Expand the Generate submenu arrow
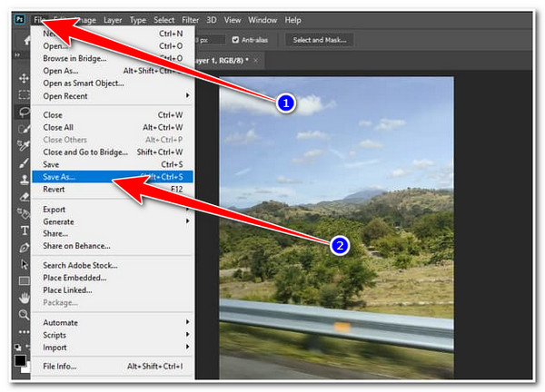Viewport: 545px width, 392px height. tap(188, 220)
